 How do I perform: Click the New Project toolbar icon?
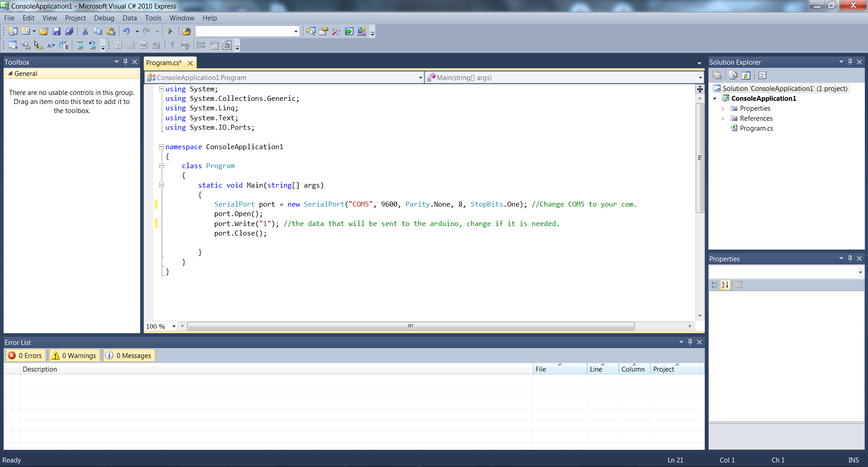pyautogui.click(x=12, y=31)
